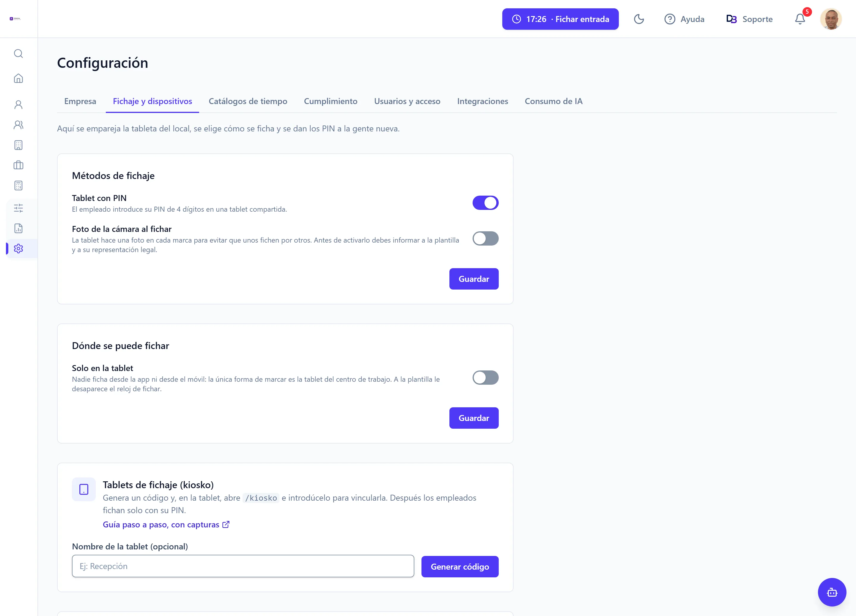Open the building sidebar icon
This screenshot has width=856, height=616.
click(18, 145)
